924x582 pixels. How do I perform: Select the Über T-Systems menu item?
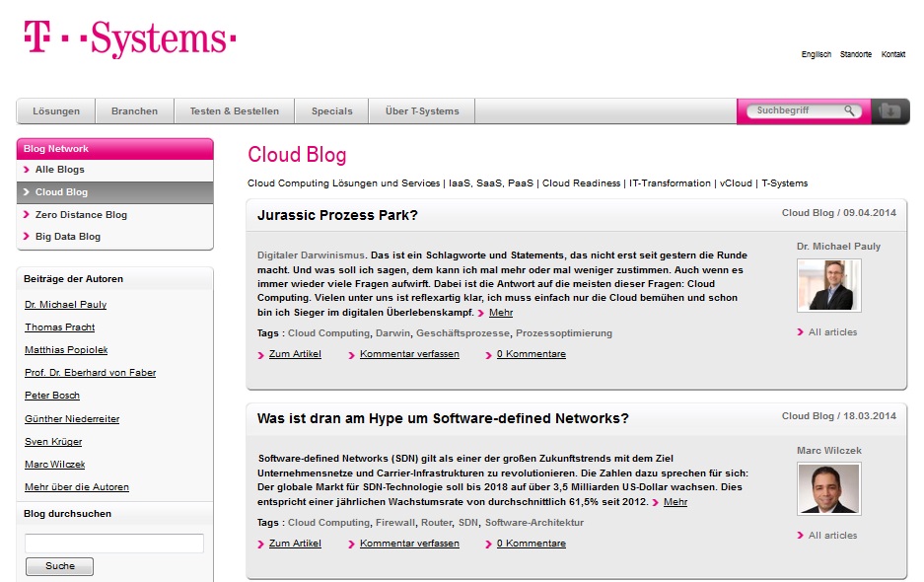tap(422, 111)
